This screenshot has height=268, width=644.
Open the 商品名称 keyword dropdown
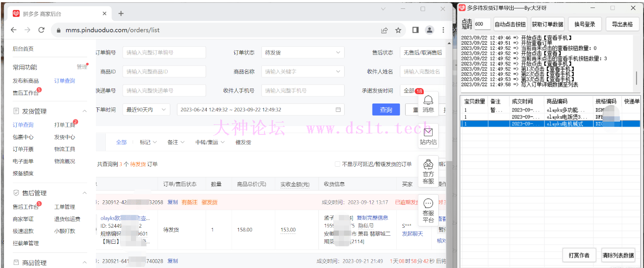pyautogui.click(x=303, y=72)
